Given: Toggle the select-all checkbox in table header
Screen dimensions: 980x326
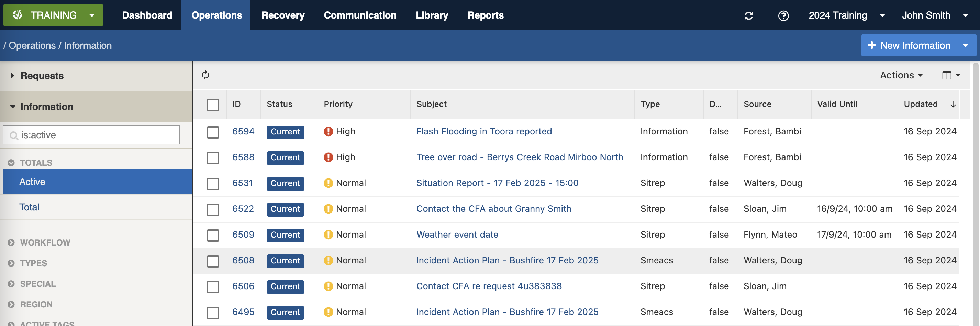Looking at the screenshot, I should 213,105.
